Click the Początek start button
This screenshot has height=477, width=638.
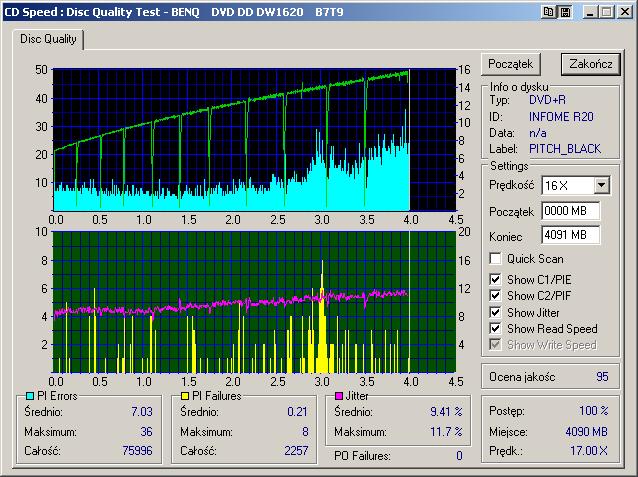coord(511,64)
